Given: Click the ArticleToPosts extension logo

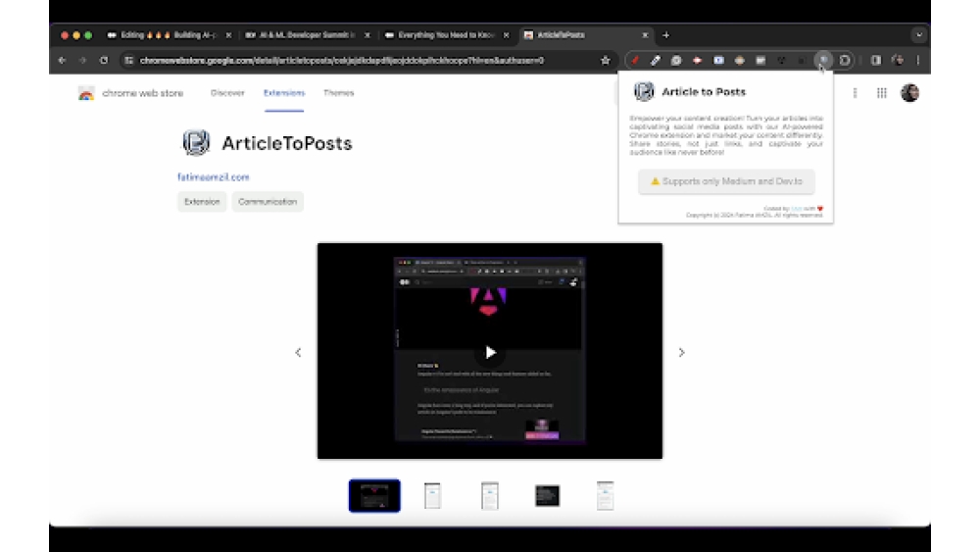Looking at the screenshot, I should (196, 142).
